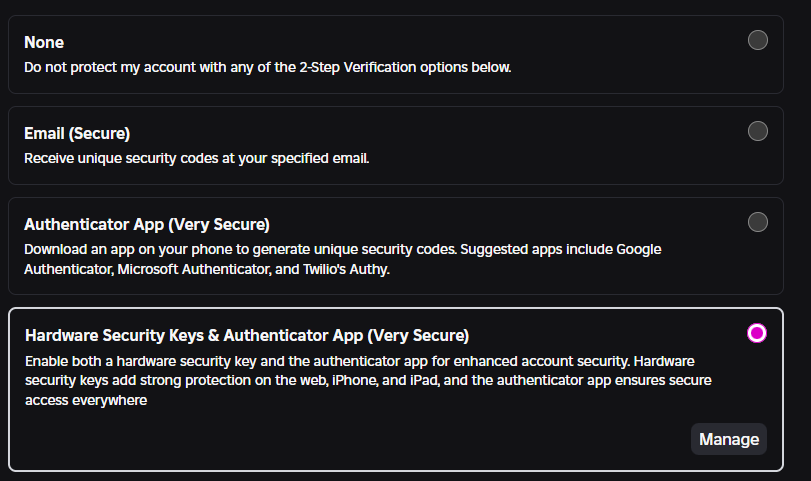Image resolution: width=811 pixels, height=481 pixels.
Task: Click "Enable both a hardware security key" text
Action: tap(150, 360)
